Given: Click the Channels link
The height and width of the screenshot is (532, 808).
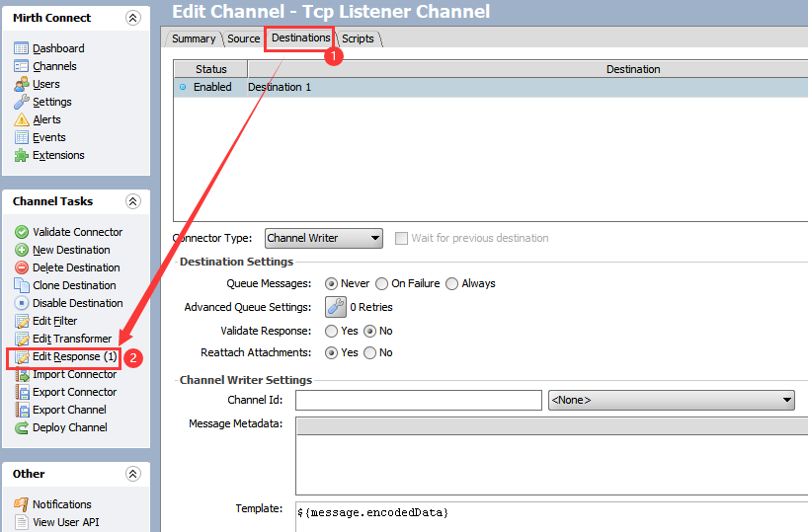Looking at the screenshot, I should [54, 66].
